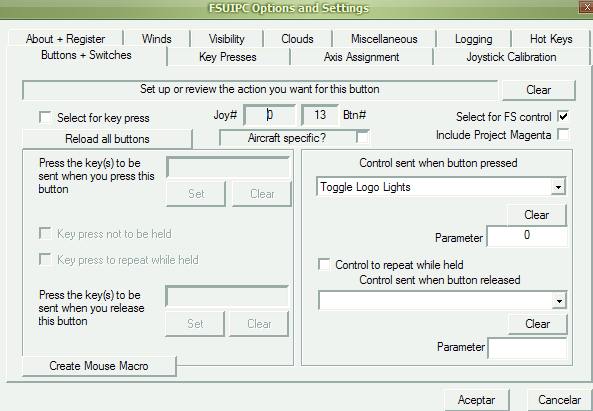Click the Cancelar button
This screenshot has width=593, height=411.
tap(560, 400)
